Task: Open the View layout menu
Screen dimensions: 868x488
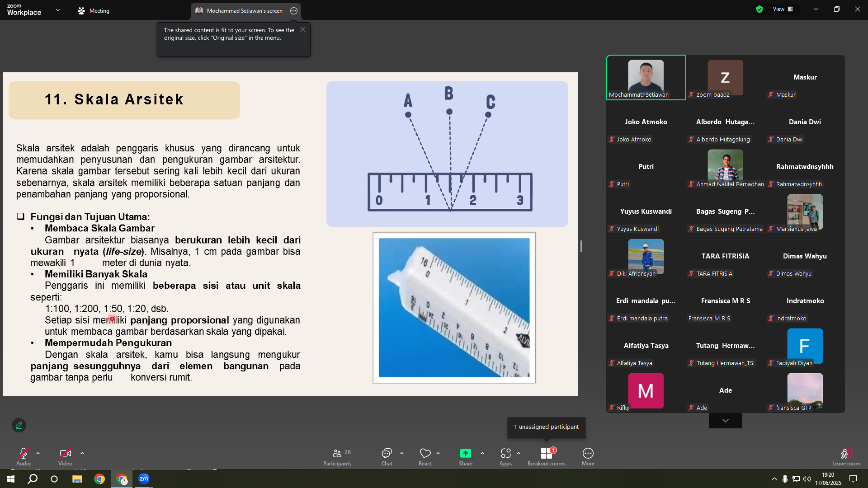Action: [783, 9]
